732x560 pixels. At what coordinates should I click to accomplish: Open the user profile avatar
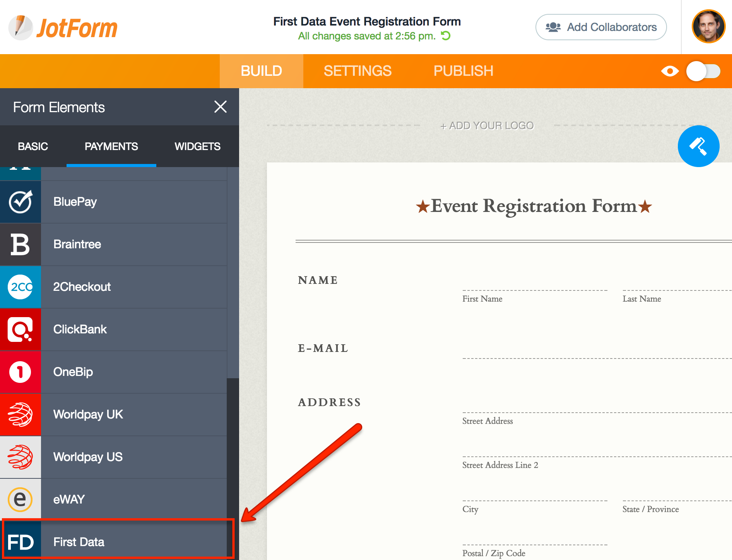click(x=708, y=26)
